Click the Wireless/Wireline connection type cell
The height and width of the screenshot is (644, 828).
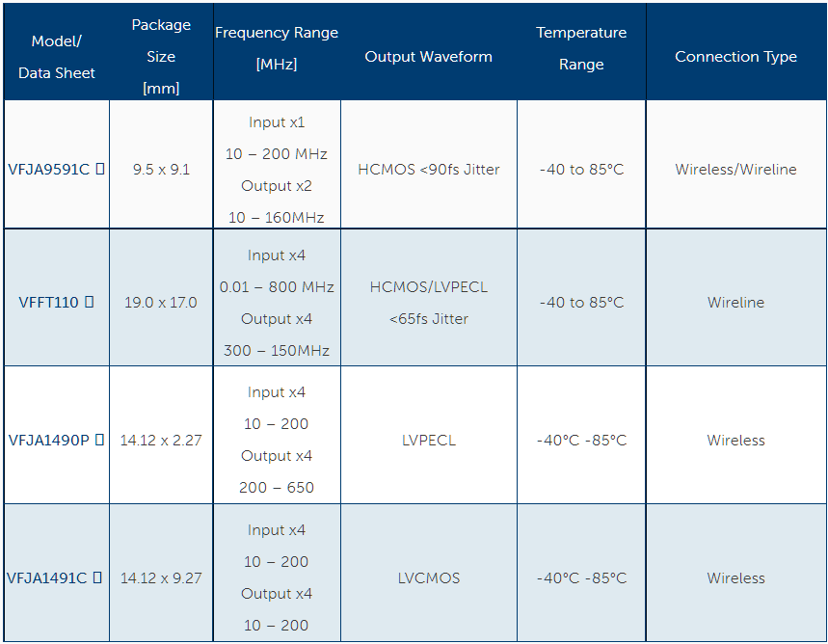click(735, 169)
